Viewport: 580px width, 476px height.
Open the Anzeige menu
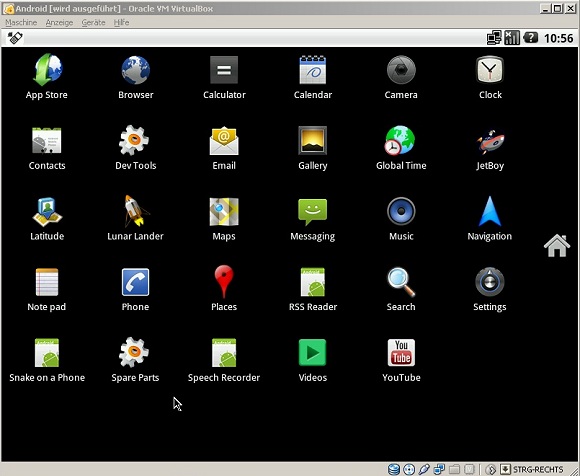coord(59,23)
